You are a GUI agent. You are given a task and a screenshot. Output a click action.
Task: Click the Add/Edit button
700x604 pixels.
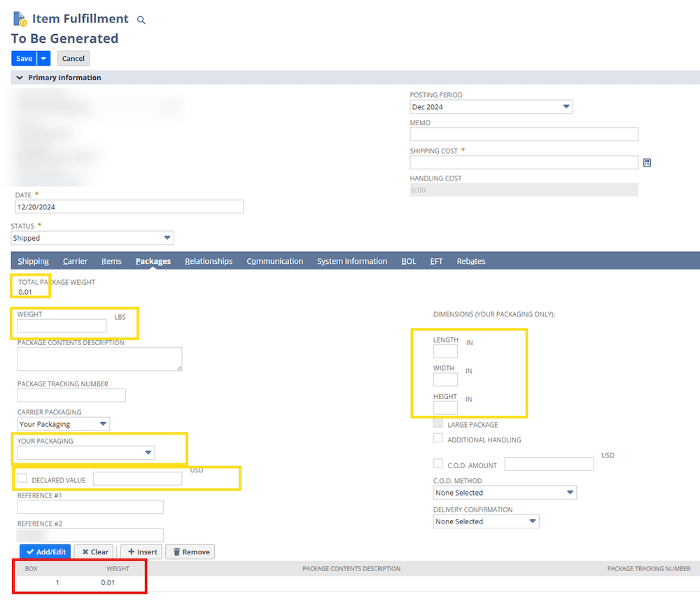coord(45,552)
